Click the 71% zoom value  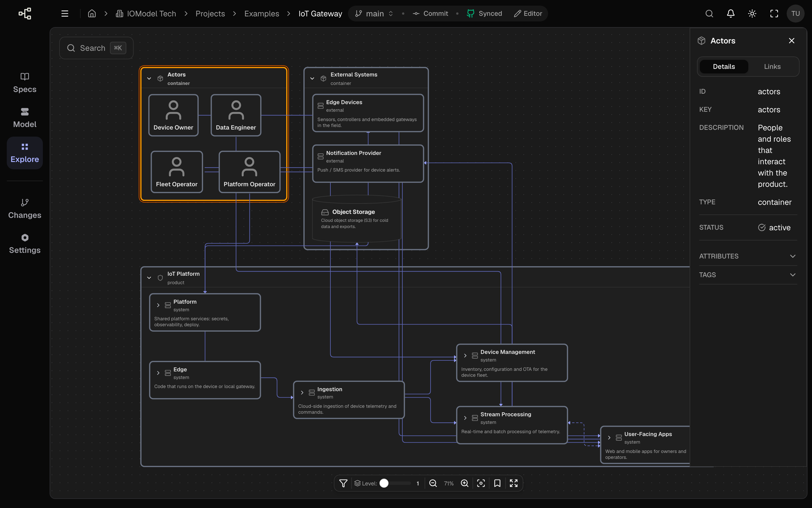(x=449, y=483)
